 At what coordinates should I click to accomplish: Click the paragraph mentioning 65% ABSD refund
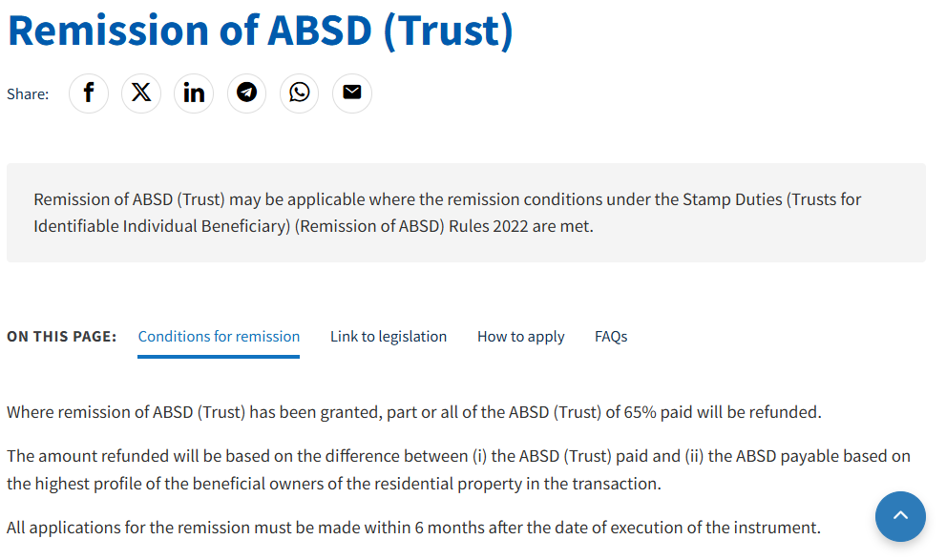[x=413, y=413]
